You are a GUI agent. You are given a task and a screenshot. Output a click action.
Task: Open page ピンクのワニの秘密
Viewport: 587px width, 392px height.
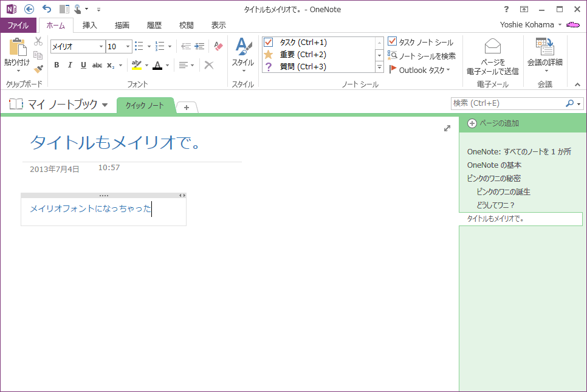click(x=493, y=178)
